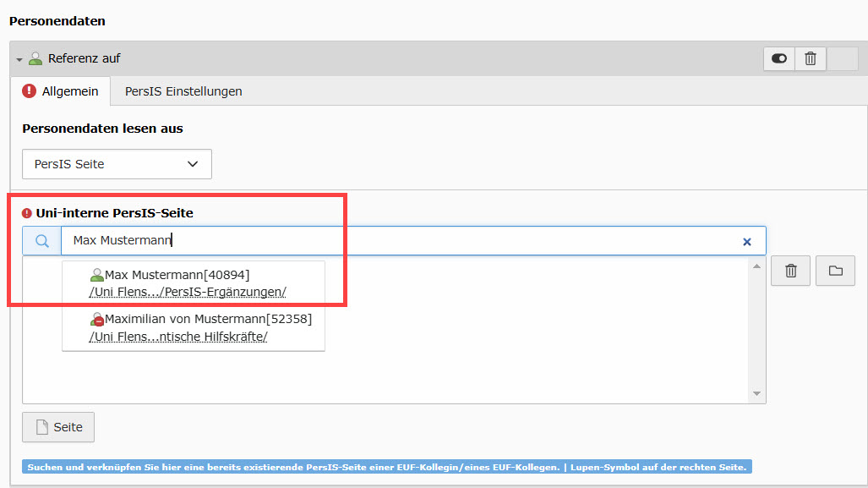Remove selected page with right trash icon
Viewport: 868px width, 488px height.
point(791,271)
